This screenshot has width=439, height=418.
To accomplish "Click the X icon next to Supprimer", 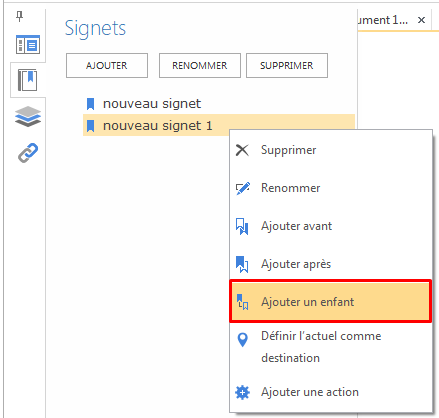I will 242,150.
